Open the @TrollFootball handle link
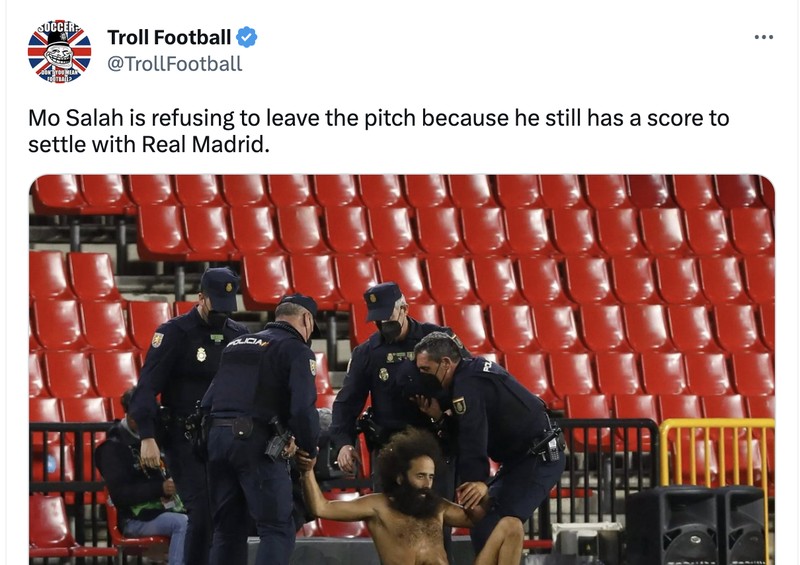800x565 pixels. (x=174, y=64)
